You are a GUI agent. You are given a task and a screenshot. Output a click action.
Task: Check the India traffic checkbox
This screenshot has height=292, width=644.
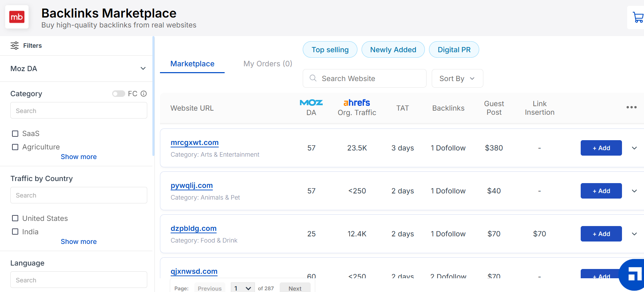[15, 232]
